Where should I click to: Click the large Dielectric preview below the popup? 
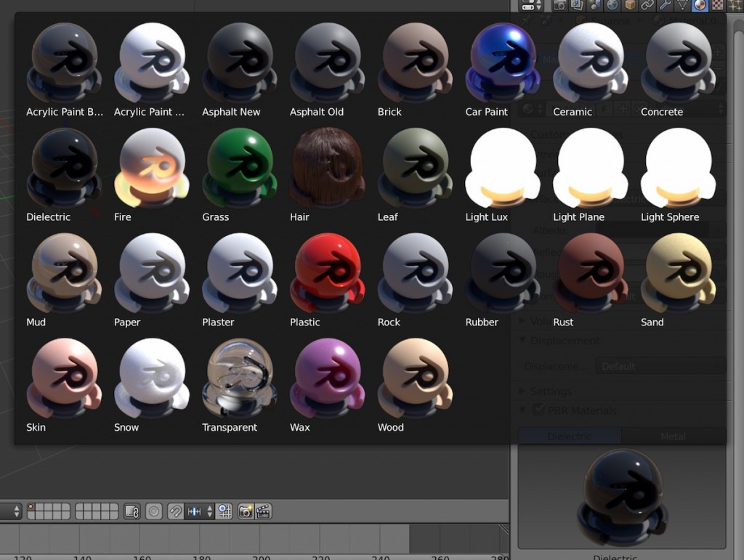[622, 497]
